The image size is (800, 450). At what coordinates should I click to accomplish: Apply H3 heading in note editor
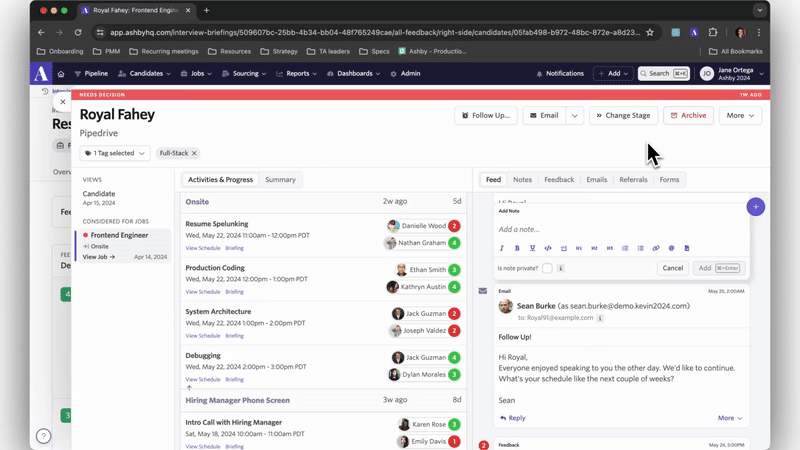(610, 248)
